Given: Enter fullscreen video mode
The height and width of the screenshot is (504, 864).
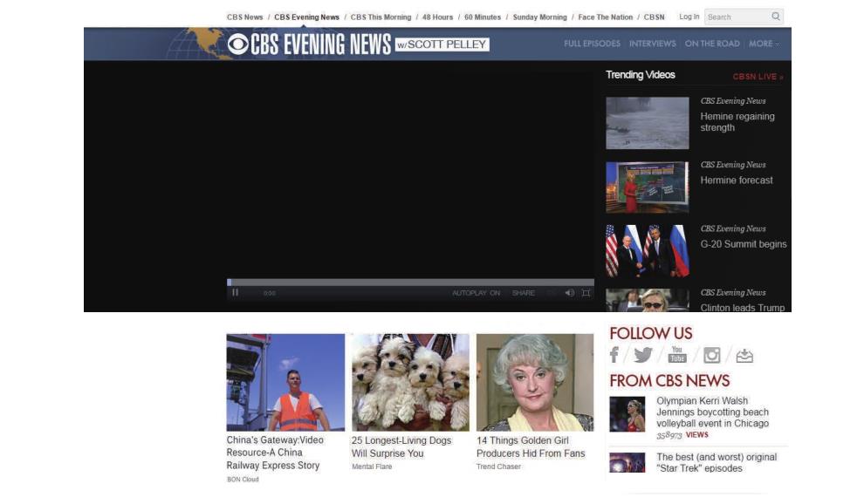Looking at the screenshot, I should pos(586,293).
